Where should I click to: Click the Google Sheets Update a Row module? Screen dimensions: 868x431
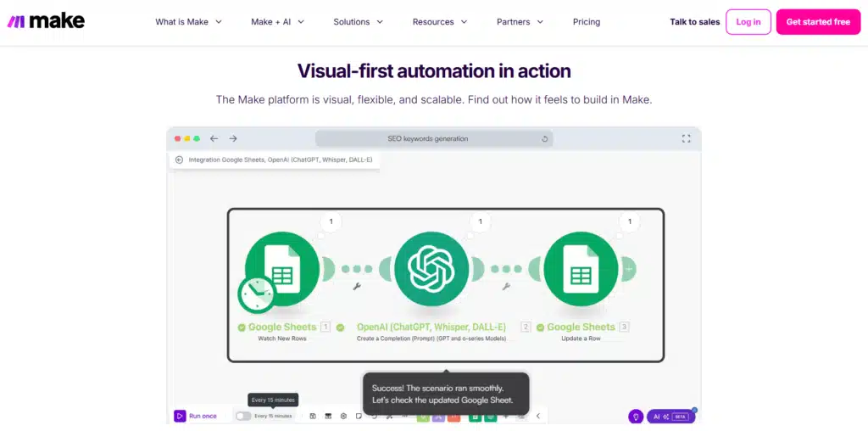tap(581, 269)
